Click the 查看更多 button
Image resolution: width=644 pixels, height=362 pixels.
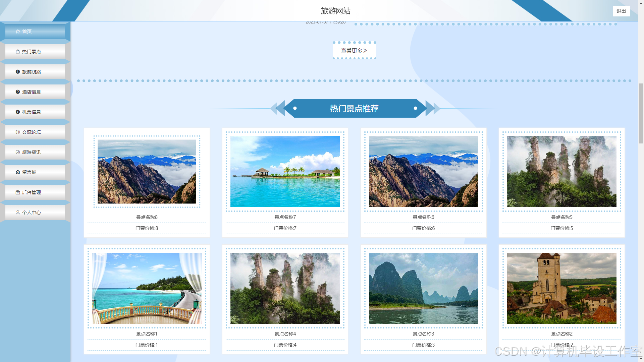click(x=354, y=51)
